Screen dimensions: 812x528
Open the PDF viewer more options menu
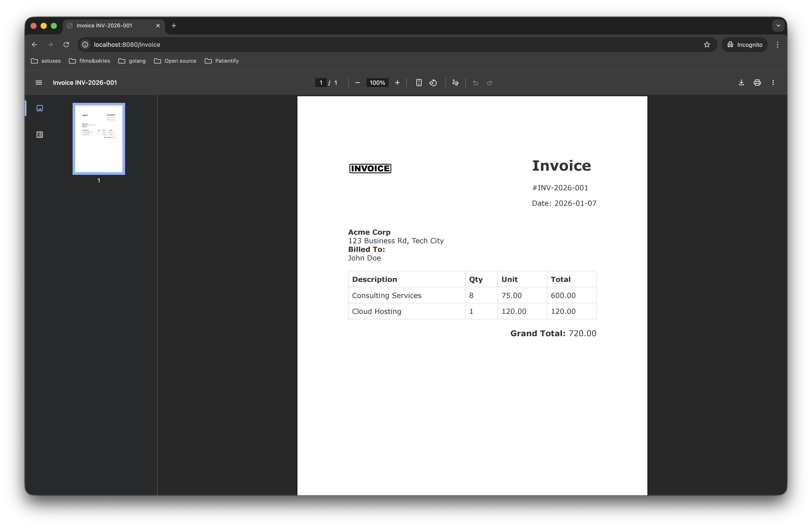773,82
